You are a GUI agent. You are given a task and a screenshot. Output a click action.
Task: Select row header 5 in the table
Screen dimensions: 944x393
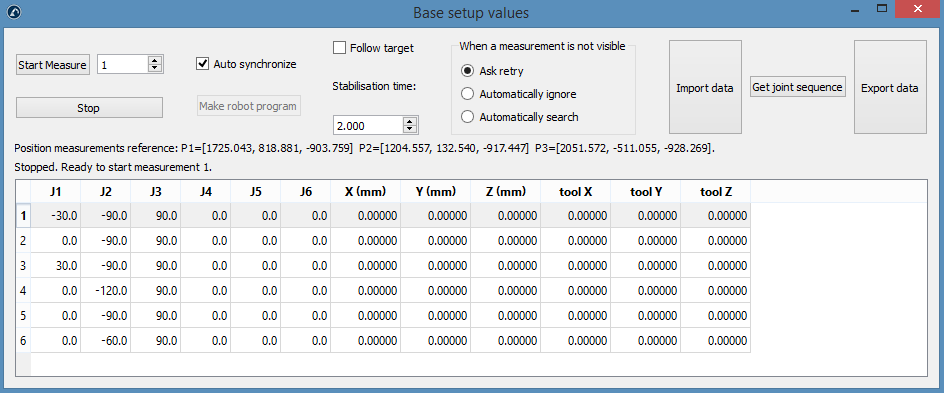pyautogui.click(x=23, y=315)
